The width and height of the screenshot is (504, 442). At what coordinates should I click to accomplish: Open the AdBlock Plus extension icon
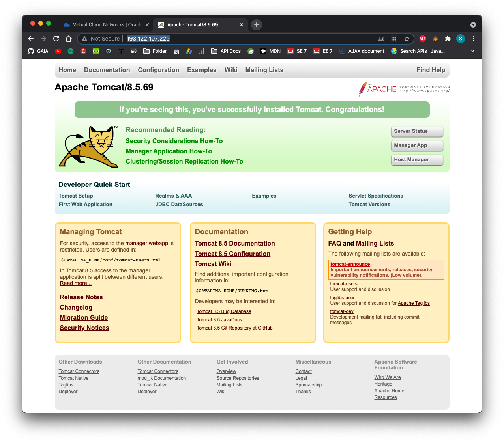point(423,39)
